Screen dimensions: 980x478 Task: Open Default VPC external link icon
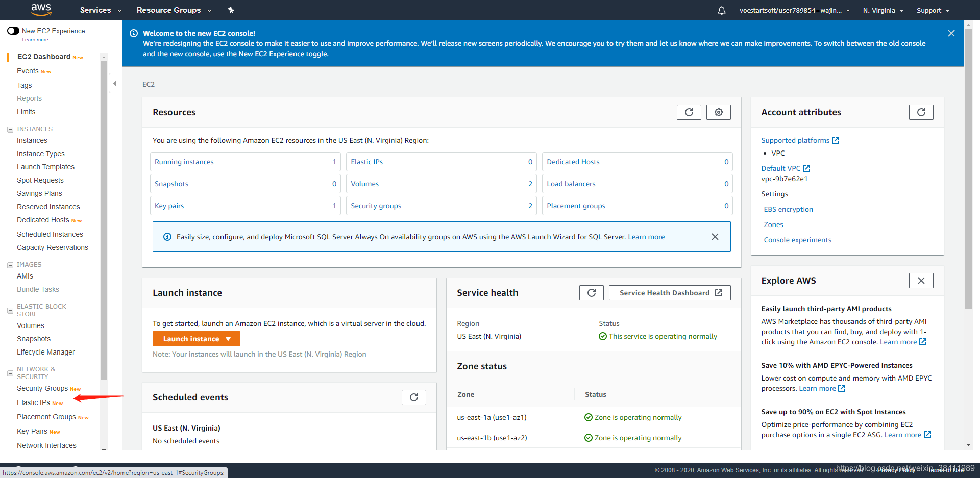pos(806,168)
